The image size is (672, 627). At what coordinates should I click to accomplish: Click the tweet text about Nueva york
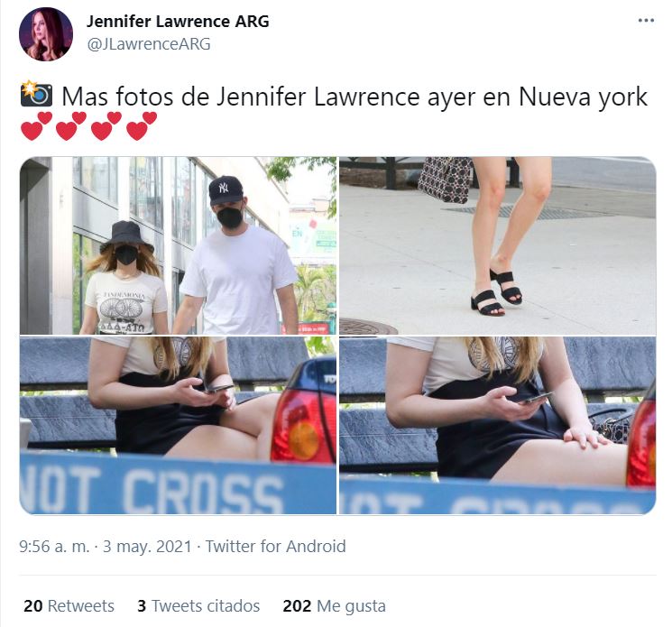point(354,97)
